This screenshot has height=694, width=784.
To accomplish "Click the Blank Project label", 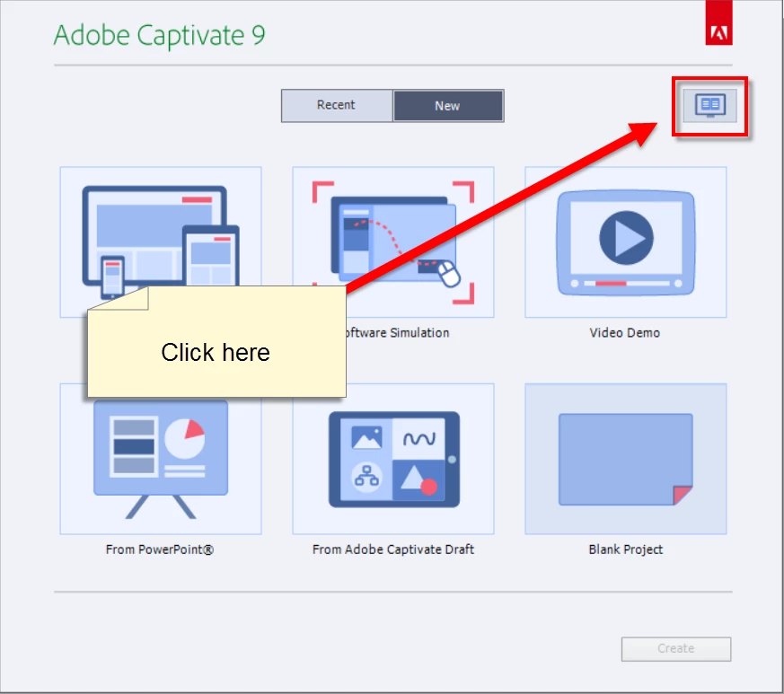I will click(x=626, y=549).
